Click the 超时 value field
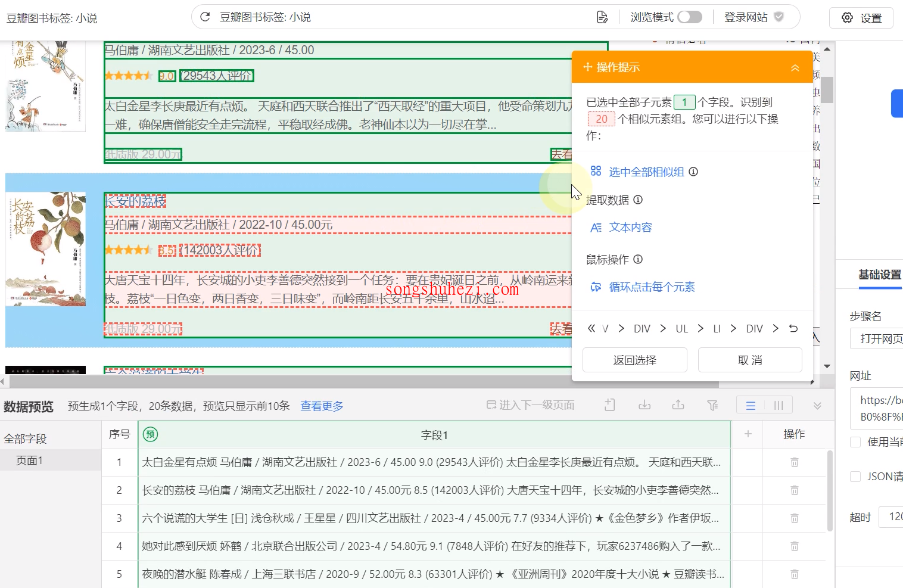The width and height of the screenshot is (903, 588). tap(891, 517)
